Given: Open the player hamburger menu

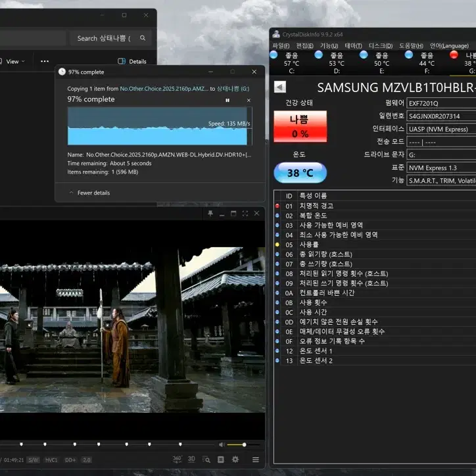Looking at the screenshot, I should (x=256, y=460).
